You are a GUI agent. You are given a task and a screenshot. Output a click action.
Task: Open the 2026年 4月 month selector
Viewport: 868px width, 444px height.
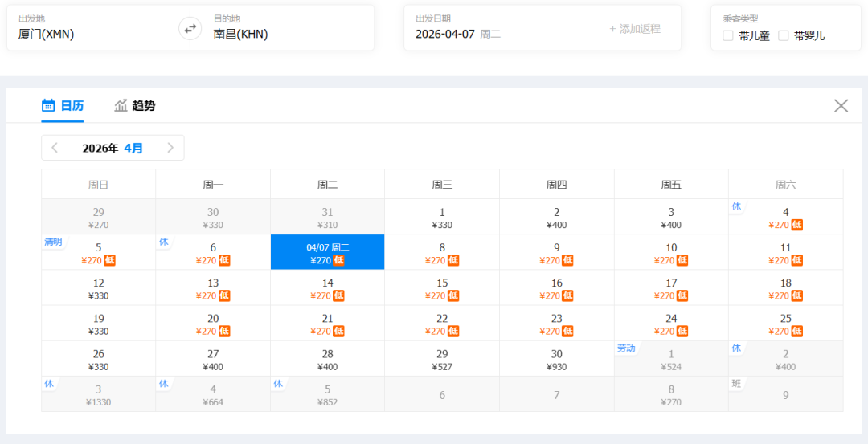(x=113, y=148)
